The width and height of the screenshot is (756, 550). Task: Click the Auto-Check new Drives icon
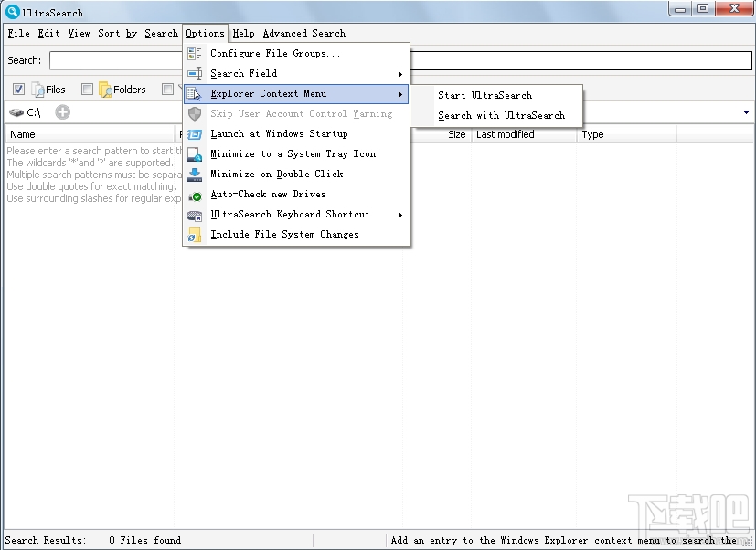193,194
